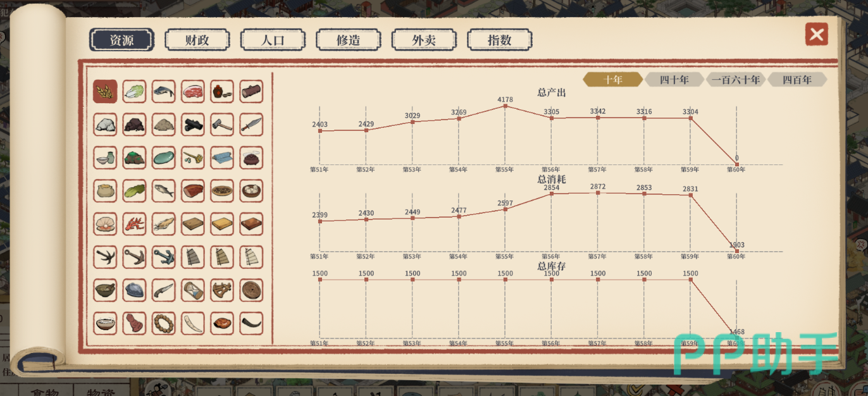Select the wood log resource icon

251,92
